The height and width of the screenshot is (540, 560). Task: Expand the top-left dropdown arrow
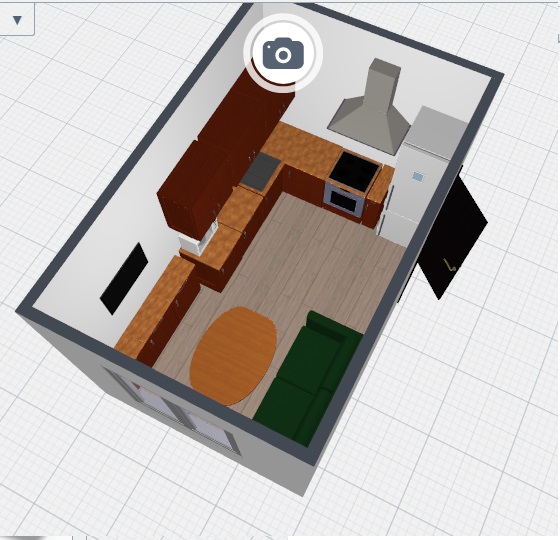[x=17, y=20]
